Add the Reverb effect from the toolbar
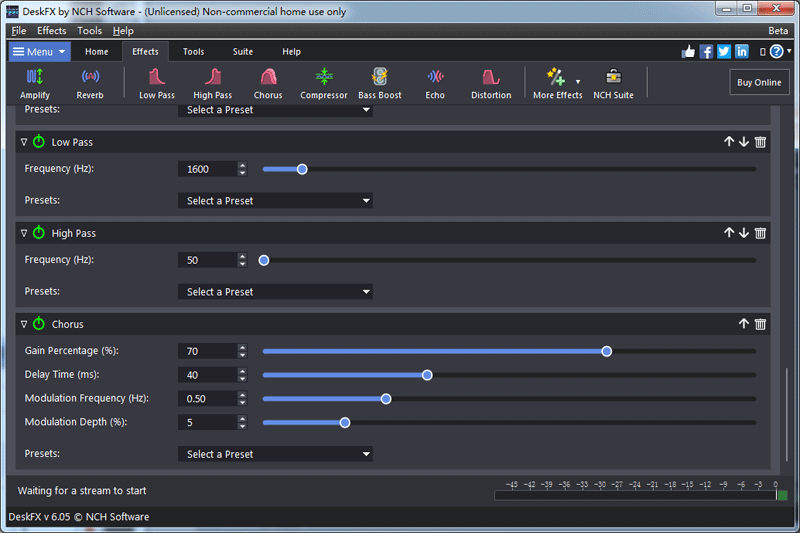The image size is (800, 533). 90,84
